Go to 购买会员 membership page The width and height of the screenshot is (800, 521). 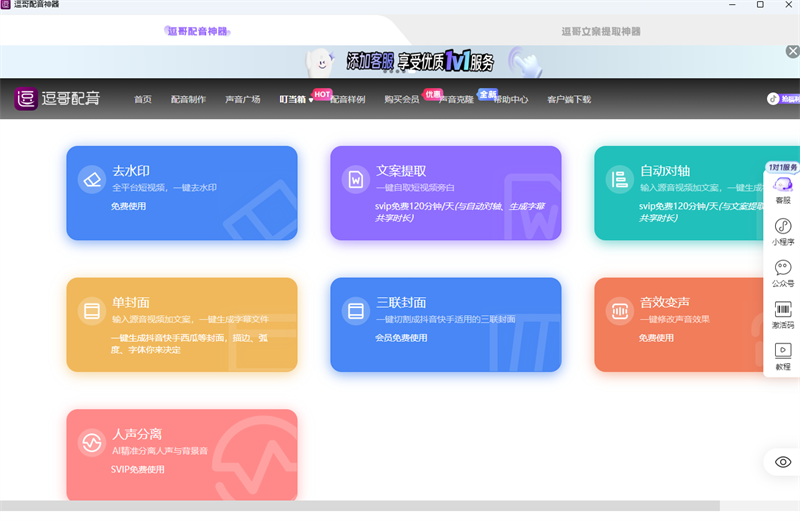401,99
